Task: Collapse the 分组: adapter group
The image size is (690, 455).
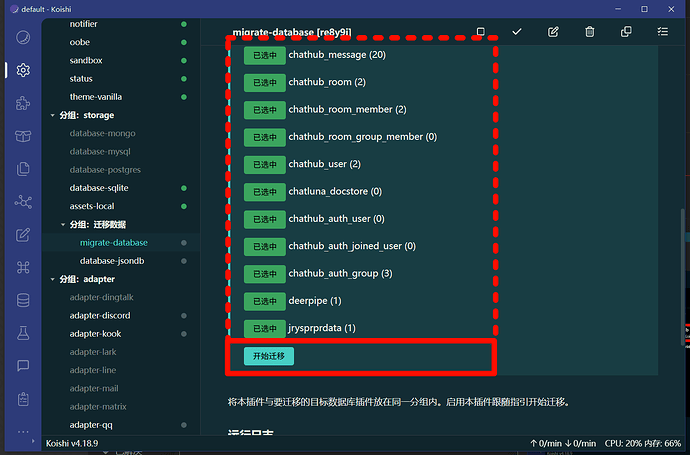Action: point(52,279)
